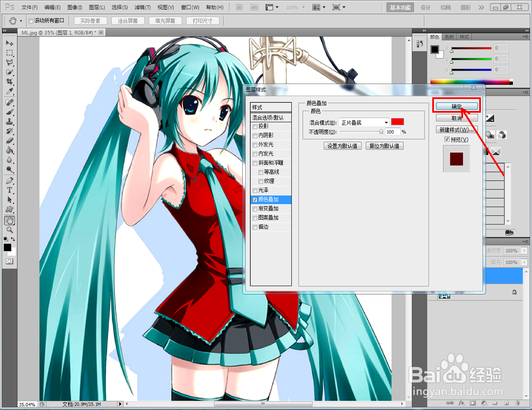Toggle Quick Mask mode
Screen dimensions: 532x410
[x=9, y=262]
